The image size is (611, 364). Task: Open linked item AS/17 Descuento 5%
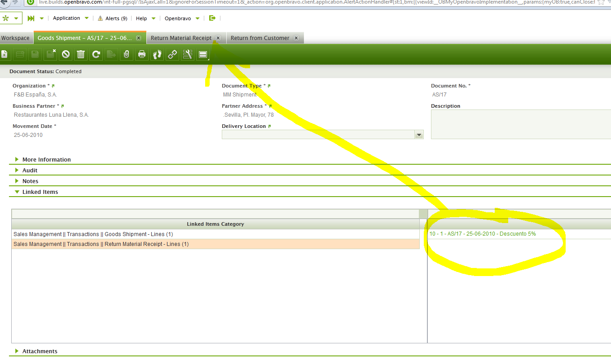482,234
